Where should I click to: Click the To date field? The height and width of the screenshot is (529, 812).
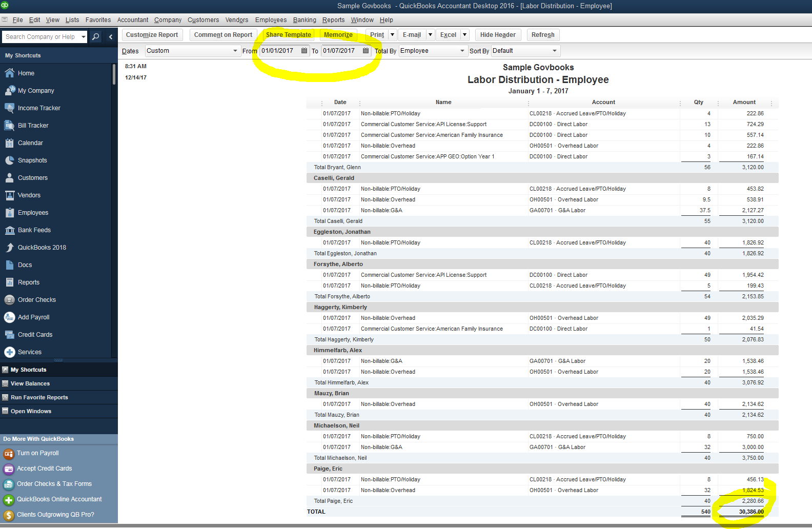coord(341,51)
